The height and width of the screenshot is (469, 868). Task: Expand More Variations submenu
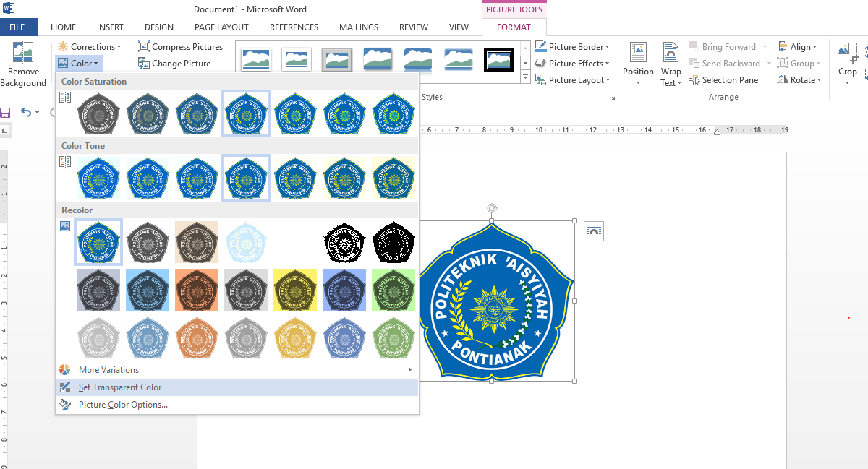237,370
